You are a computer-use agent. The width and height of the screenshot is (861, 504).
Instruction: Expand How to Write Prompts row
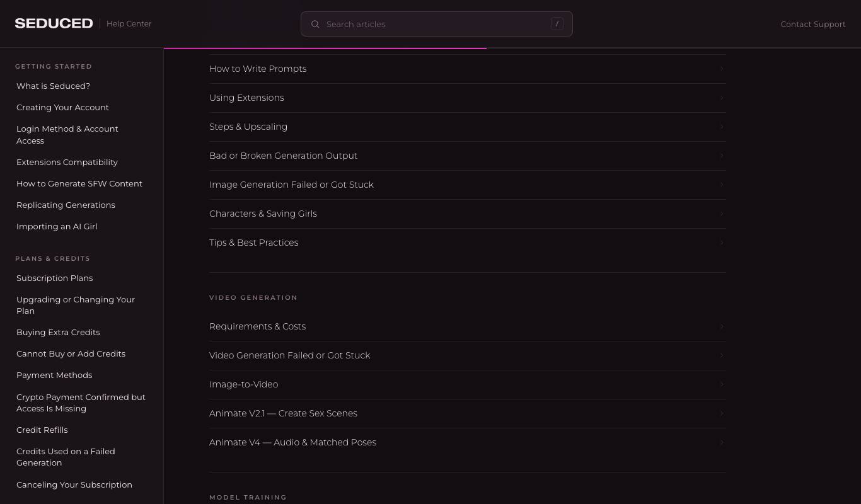click(468, 69)
